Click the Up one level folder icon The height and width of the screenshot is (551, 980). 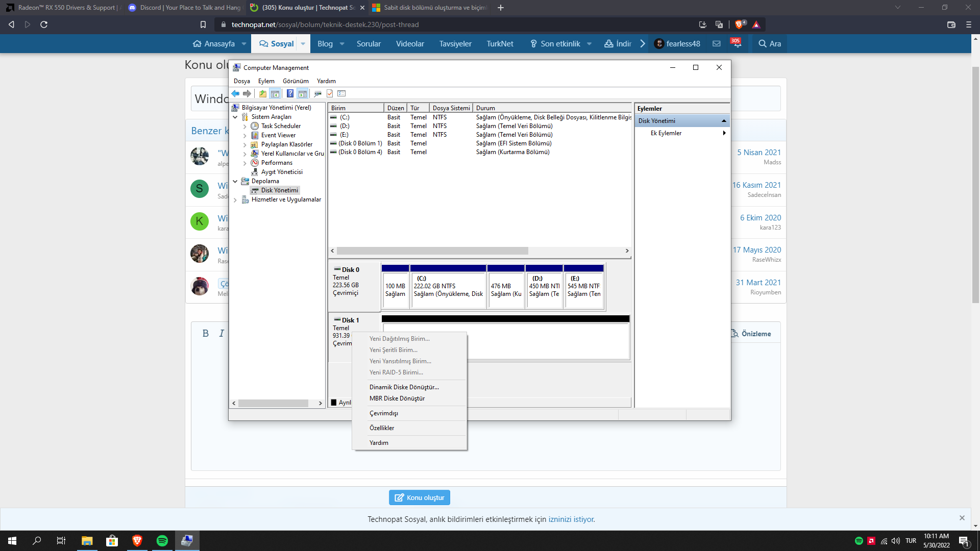coord(262,93)
